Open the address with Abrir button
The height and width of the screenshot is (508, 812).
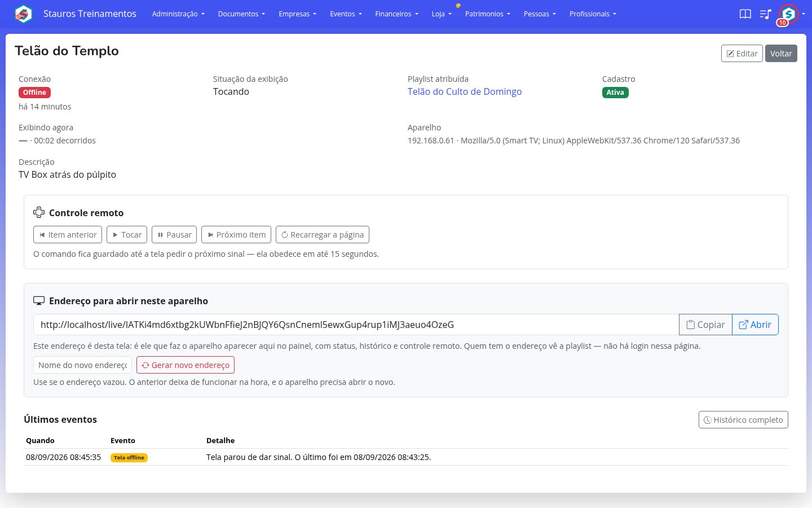click(x=755, y=325)
